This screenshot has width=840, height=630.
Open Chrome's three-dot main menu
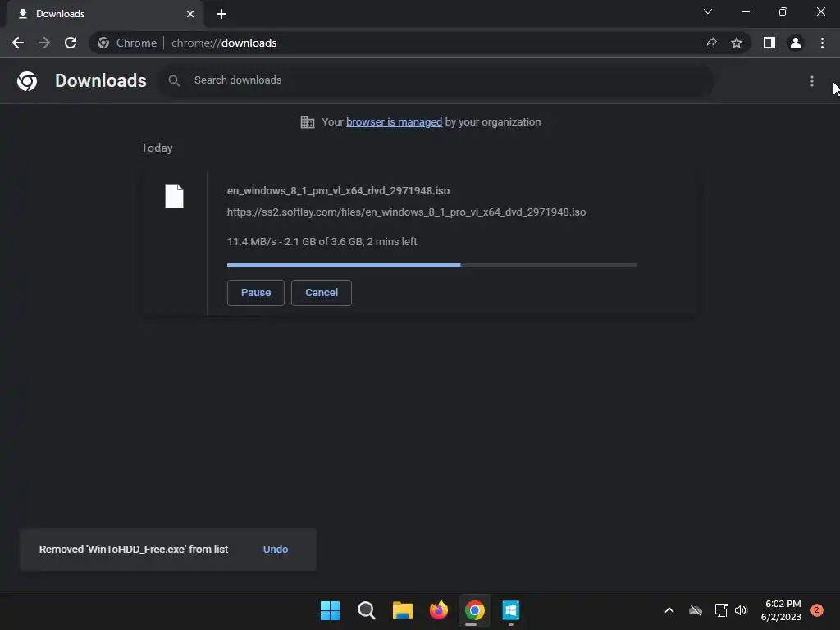(822, 43)
